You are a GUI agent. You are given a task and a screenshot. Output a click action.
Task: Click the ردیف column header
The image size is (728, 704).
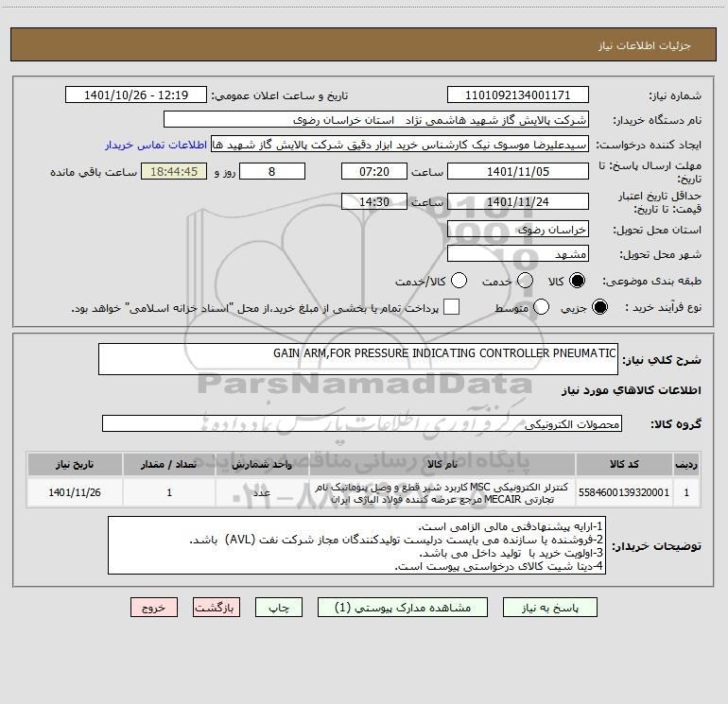click(x=686, y=464)
